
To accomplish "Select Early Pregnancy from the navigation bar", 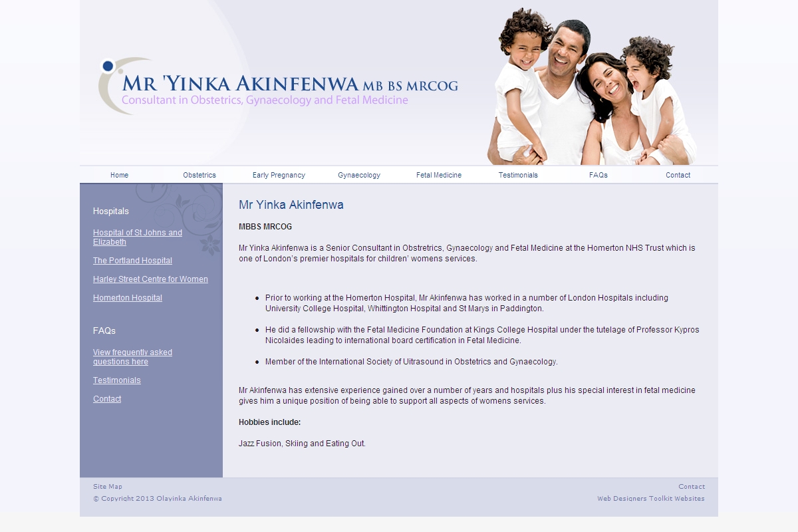I will (279, 175).
